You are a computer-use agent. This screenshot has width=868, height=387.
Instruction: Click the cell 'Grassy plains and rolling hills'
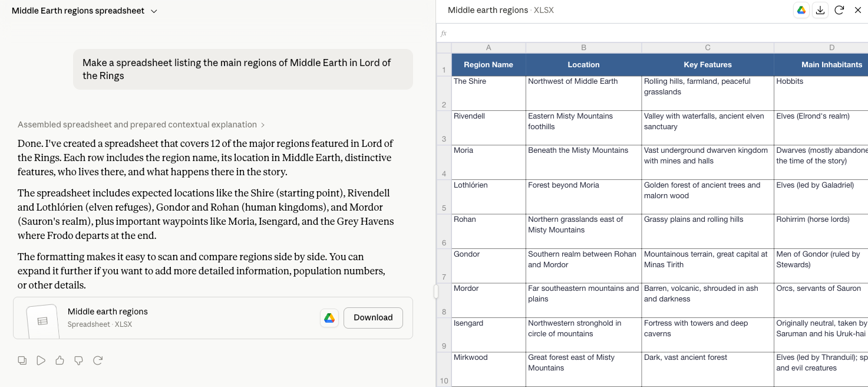click(x=708, y=231)
